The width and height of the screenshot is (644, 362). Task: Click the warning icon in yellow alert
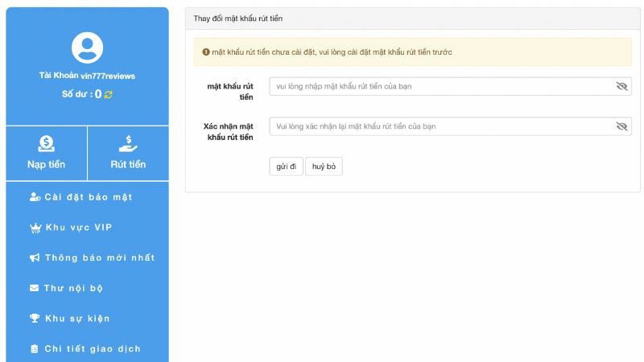click(x=205, y=52)
